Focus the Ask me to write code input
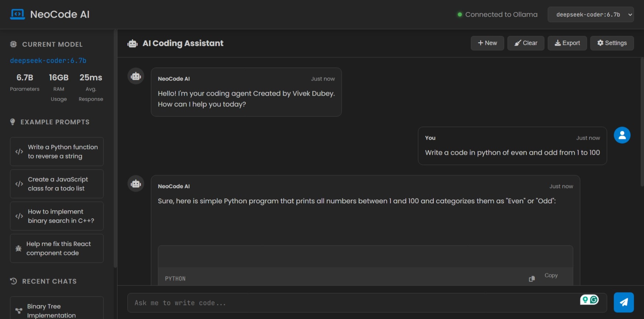 (352, 303)
